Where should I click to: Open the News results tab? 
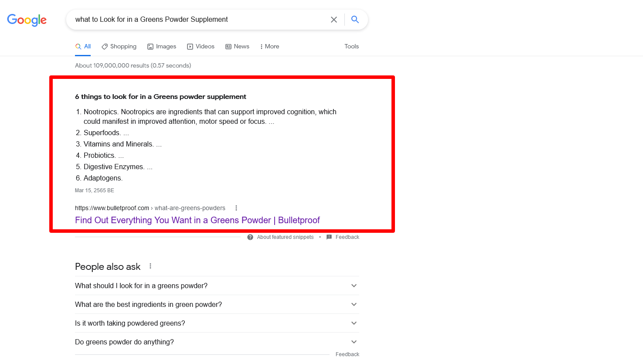pos(237,47)
